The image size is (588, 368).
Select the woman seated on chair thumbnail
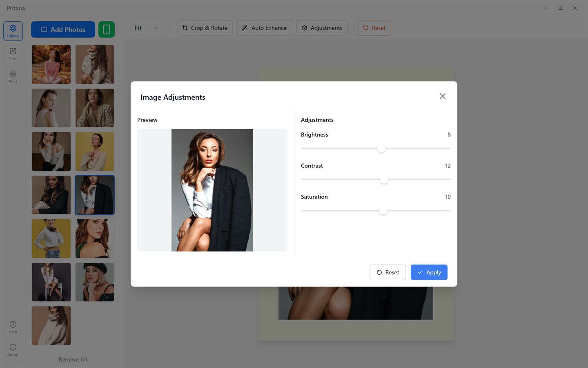(x=51, y=282)
